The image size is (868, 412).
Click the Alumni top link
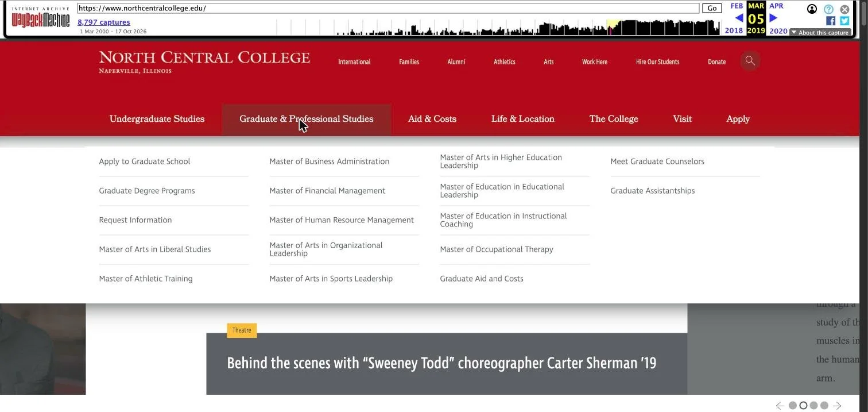pyautogui.click(x=456, y=61)
